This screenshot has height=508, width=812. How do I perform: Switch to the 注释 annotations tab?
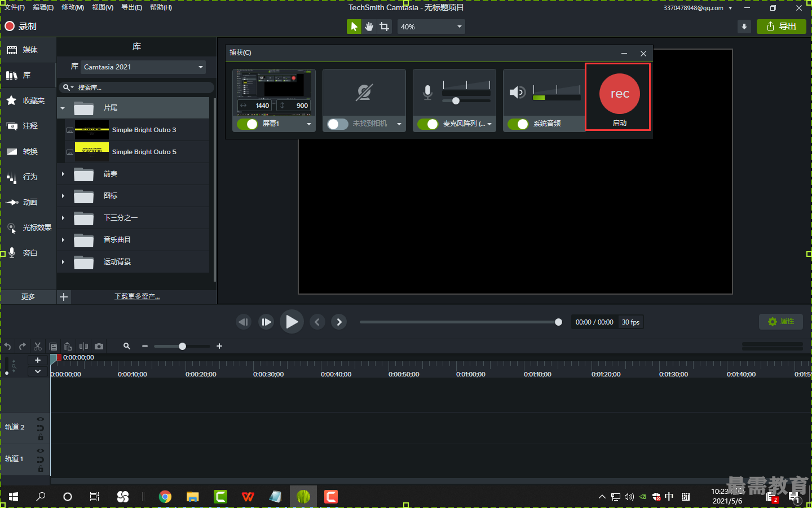coord(28,126)
